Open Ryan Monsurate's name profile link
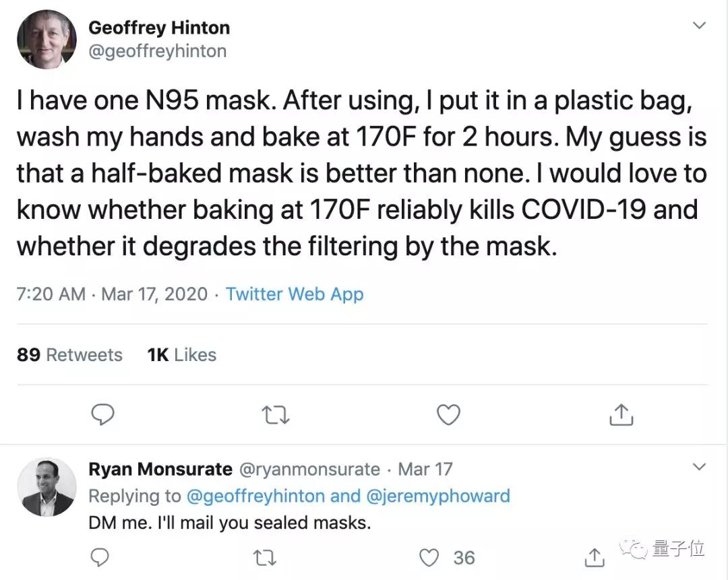This screenshot has height=580, width=728. coord(160,469)
